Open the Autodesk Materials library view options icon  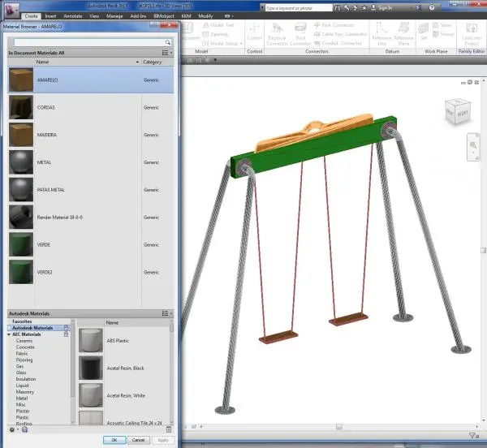pos(166,313)
